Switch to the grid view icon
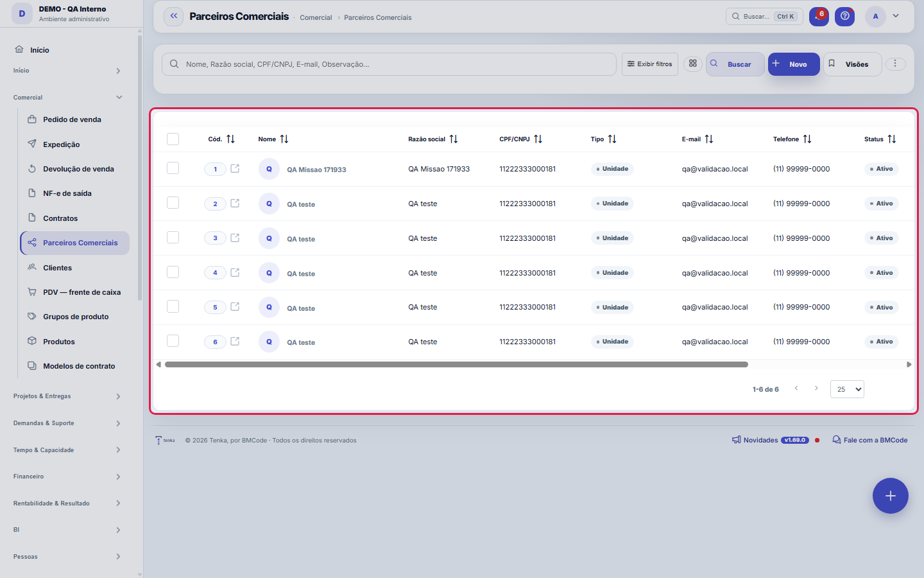Screen dimensions: 924x578 click(x=693, y=64)
